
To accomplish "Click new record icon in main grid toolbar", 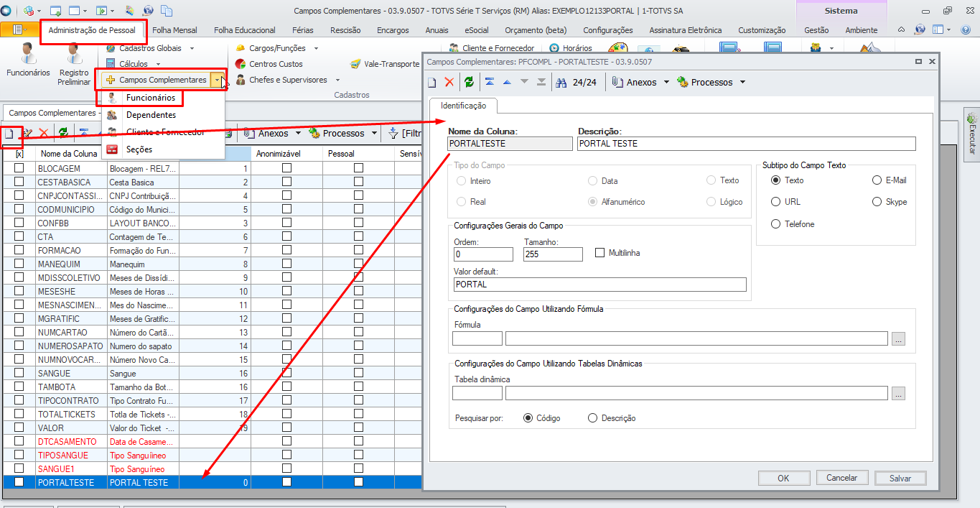I will coord(9,133).
